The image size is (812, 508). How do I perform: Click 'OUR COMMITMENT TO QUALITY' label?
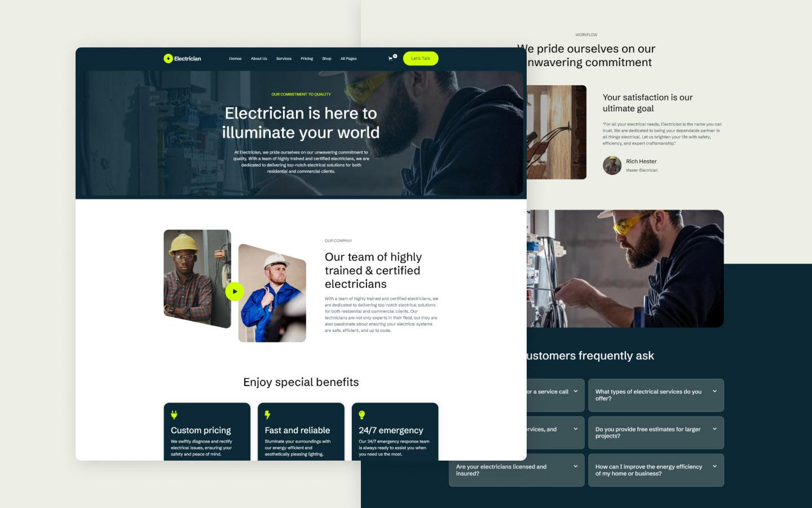301,94
